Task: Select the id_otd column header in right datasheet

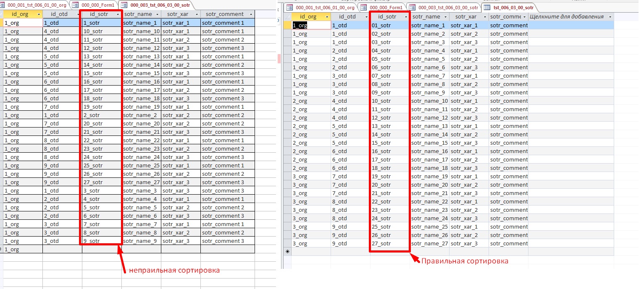Action: tap(347, 17)
